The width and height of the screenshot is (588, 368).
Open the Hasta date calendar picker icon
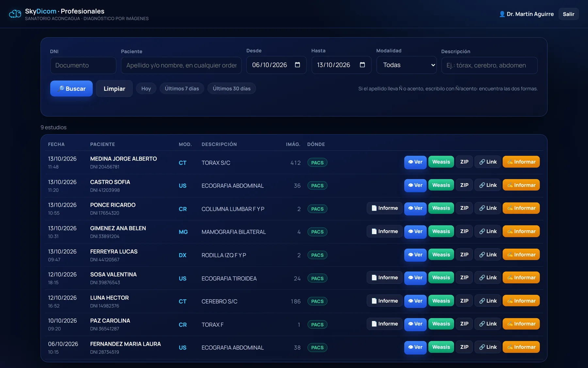tap(362, 65)
